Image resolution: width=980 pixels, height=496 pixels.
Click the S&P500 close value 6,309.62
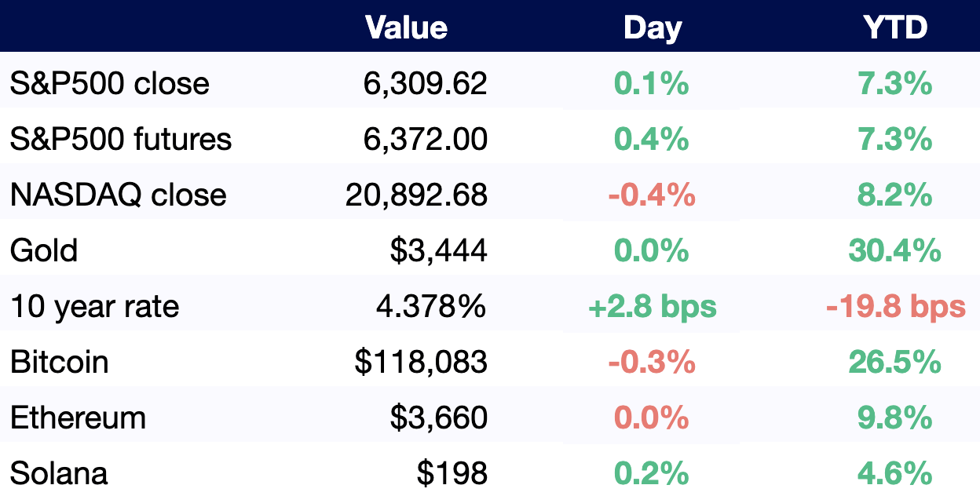426,83
